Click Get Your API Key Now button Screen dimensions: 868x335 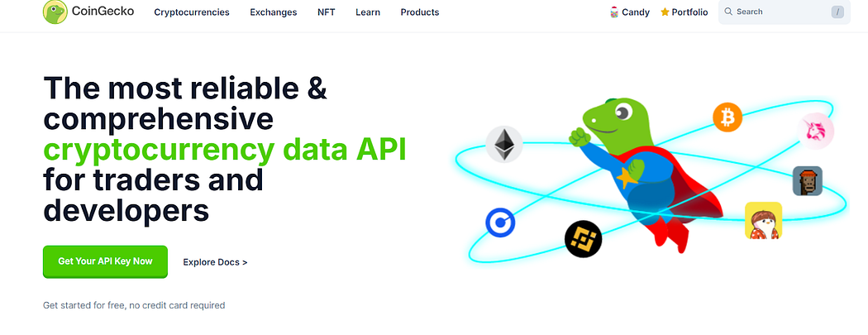coord(105,261)
